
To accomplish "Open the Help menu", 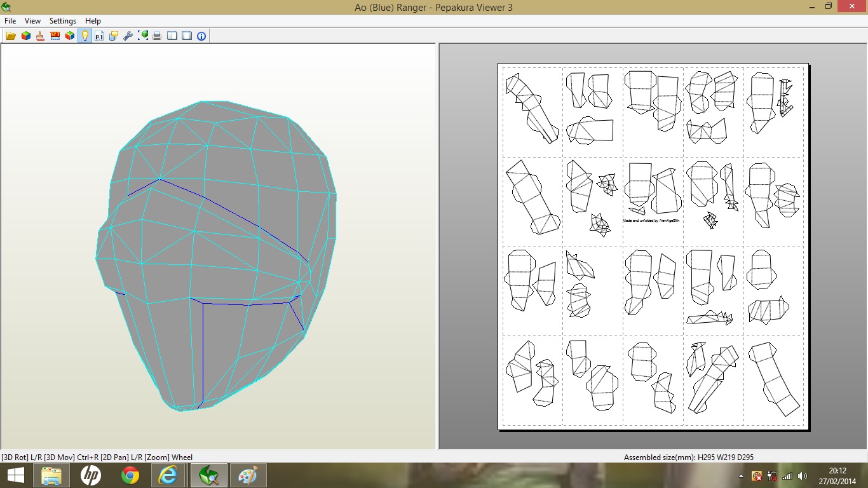I will (x=93, y=21).
